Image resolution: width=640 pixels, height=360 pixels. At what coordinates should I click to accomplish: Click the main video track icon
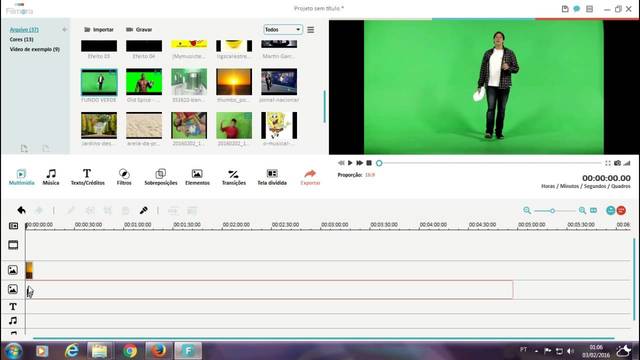pyautogui.click(x=13, y=245)
